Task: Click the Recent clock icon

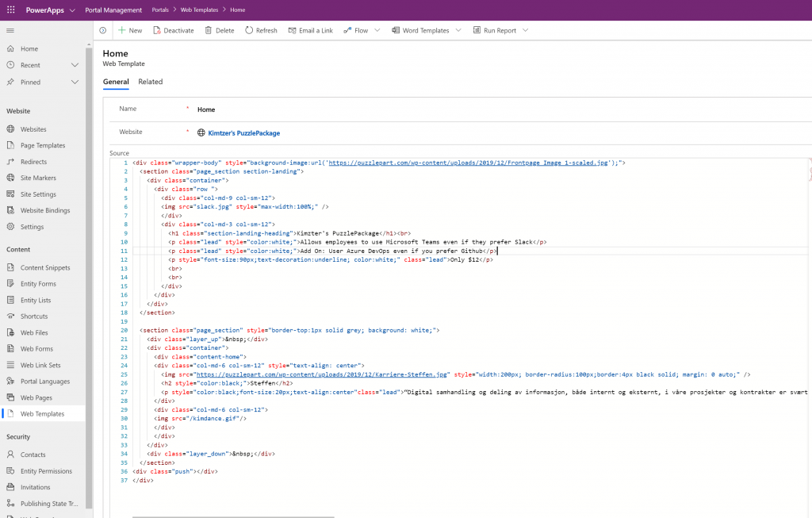Action: coord(10,65)
